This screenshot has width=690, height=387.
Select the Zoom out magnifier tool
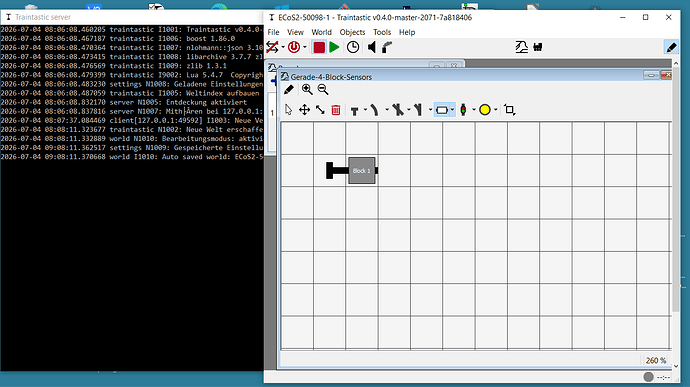[323, 89]
